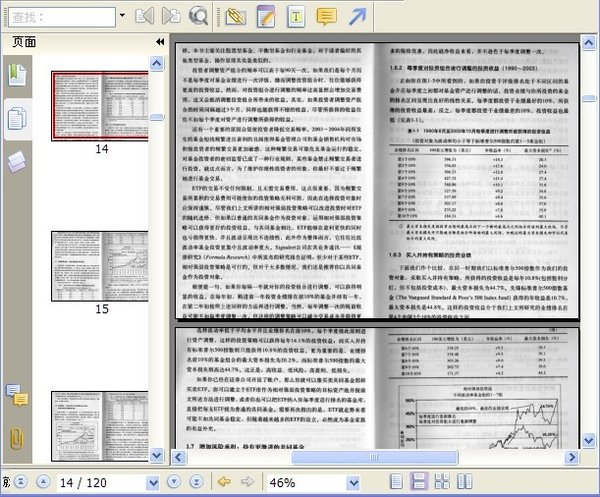
Task: Select the note pencil annotation tool
Action: pos(266,16)
